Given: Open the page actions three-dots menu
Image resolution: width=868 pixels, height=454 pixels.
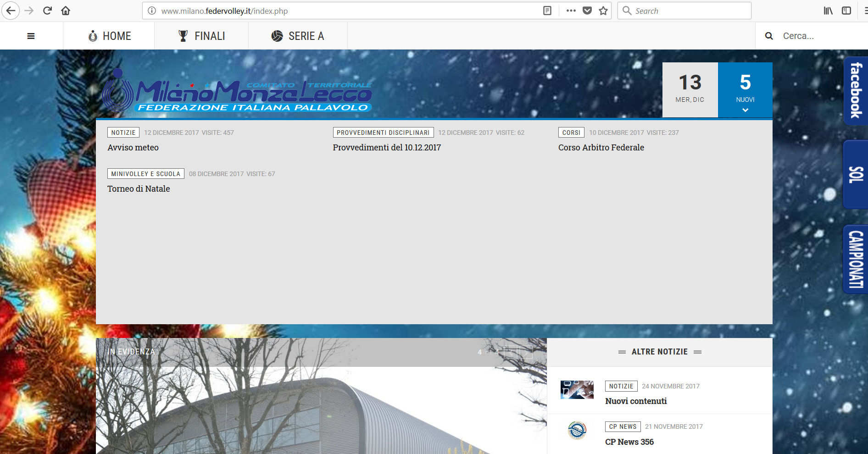Looking at the screenshot, I should click(571, 11).
